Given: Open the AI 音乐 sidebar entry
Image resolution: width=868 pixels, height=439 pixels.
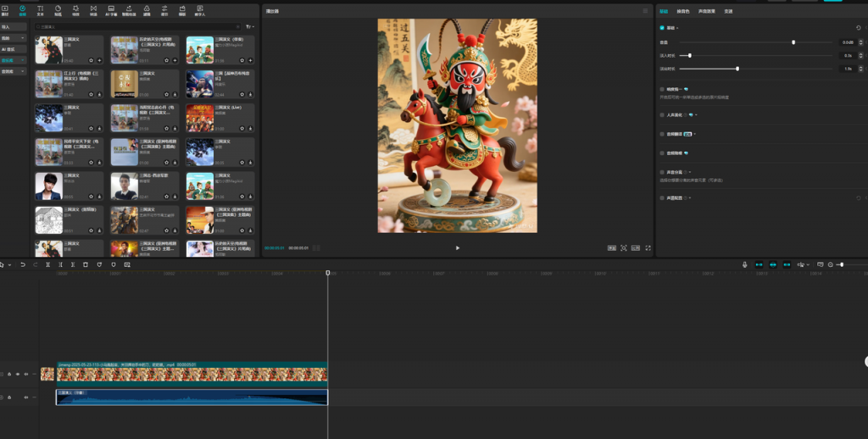Looking at the screenshot, I should point(14,49).
